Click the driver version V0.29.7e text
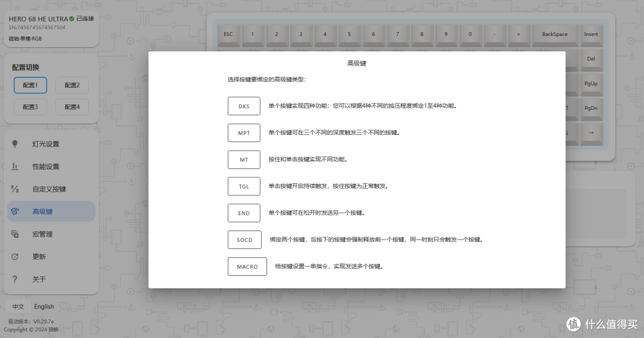This screenshot has height=338, width=644. pyautogui.click(x=31, y=321)
